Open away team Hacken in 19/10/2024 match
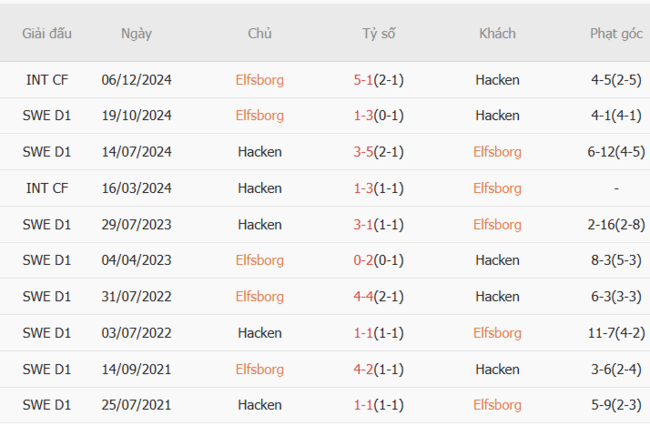The height and width of the screenshot is (426, 650). pos(497,115)
